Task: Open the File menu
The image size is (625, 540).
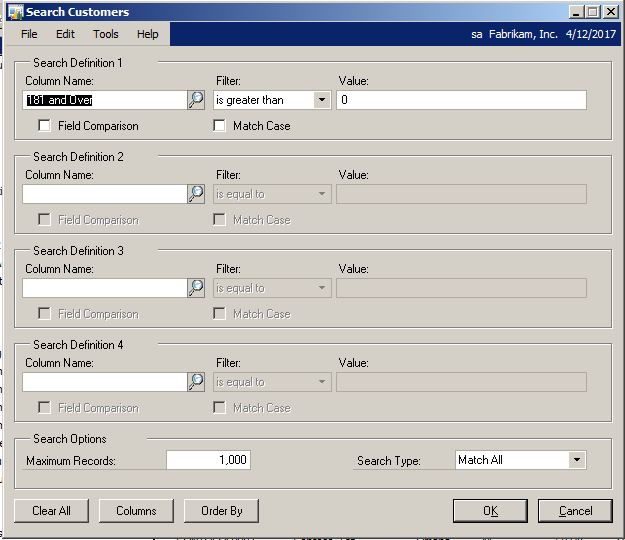Action: pos(29,34)
